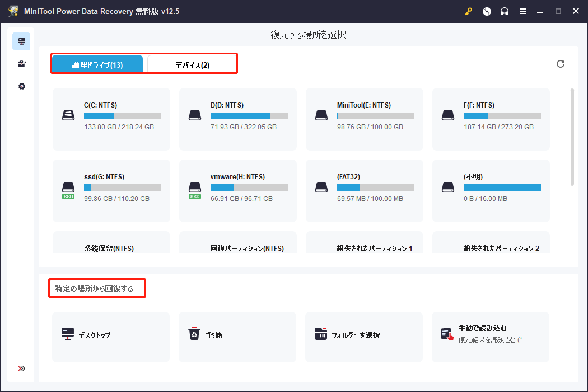The width and height of the screenshot is (588, 392).
Task: Click the 0 B / 16.00 MB text
Action: click(486, 198)
